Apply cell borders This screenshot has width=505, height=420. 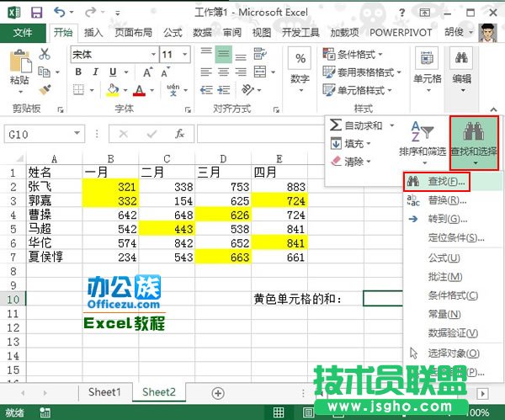pos(78,90)
